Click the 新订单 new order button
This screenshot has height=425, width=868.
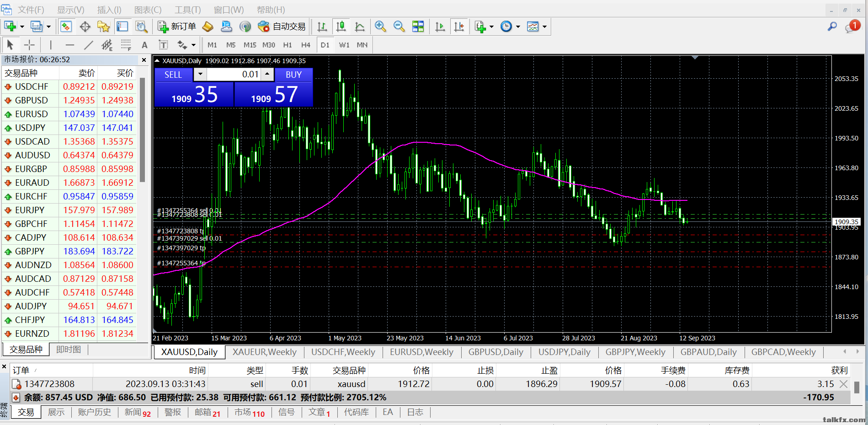tap(176, 27)
